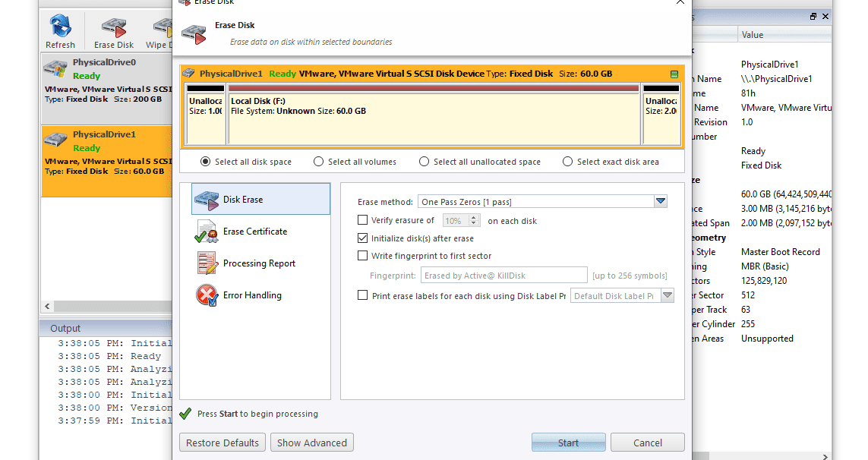This screenshot has width=868, height=460.
Task: Click the PhysicalDrive1 drive icon in dialog header
Action: tap(189, 74)
